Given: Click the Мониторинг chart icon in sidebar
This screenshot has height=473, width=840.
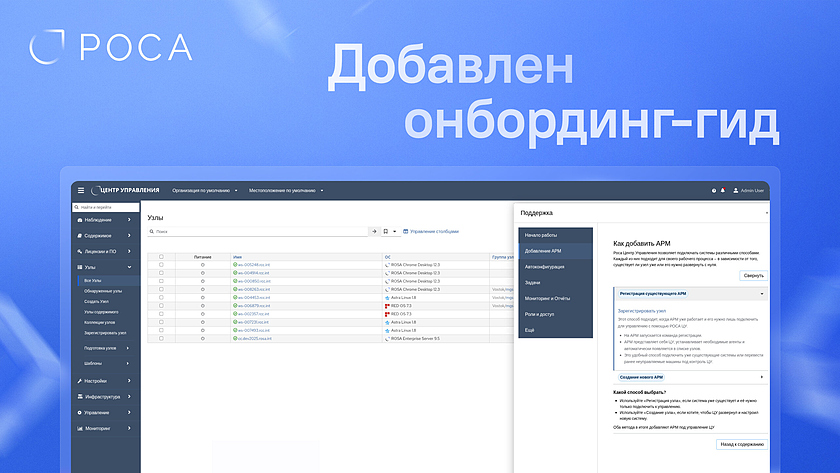Looking at the screenshot, I should pos(79,428).
